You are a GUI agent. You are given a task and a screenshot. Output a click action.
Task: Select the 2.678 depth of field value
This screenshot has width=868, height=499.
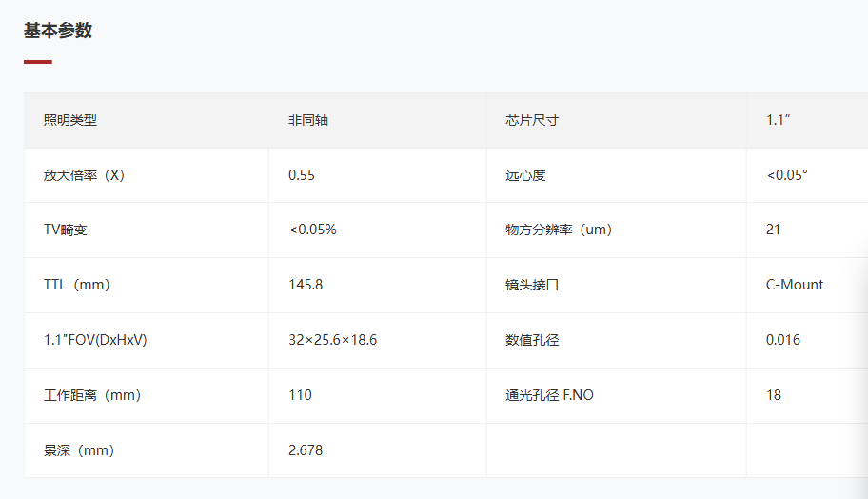[x=306, y=449]
